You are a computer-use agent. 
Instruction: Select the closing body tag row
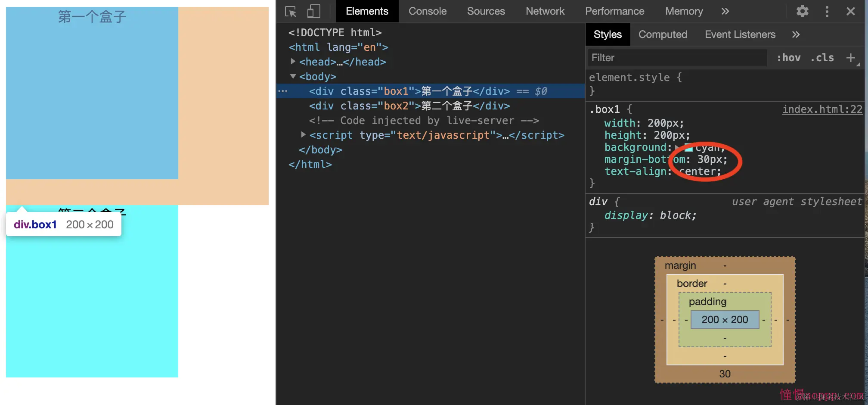[431, 150]
